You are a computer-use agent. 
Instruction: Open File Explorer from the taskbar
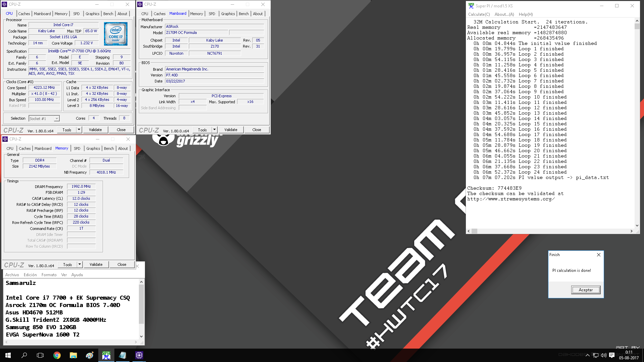[73, 355]
